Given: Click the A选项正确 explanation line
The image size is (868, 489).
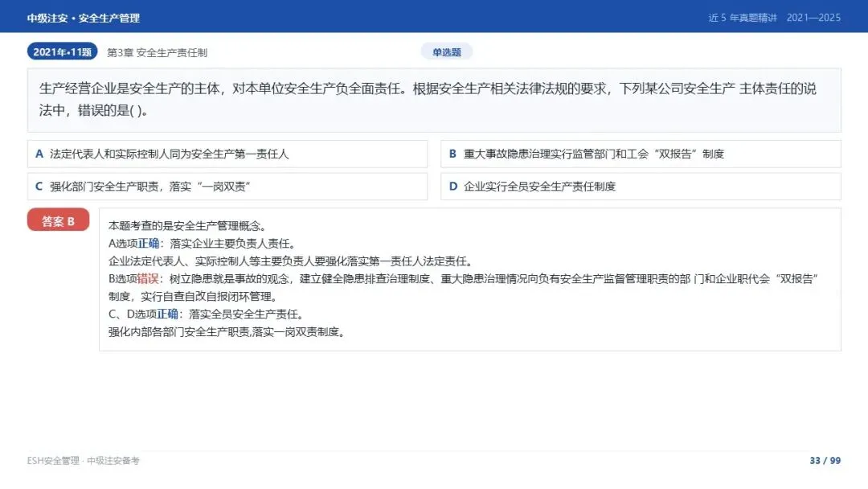Looking at the screenshot, I should click(203, 243).
